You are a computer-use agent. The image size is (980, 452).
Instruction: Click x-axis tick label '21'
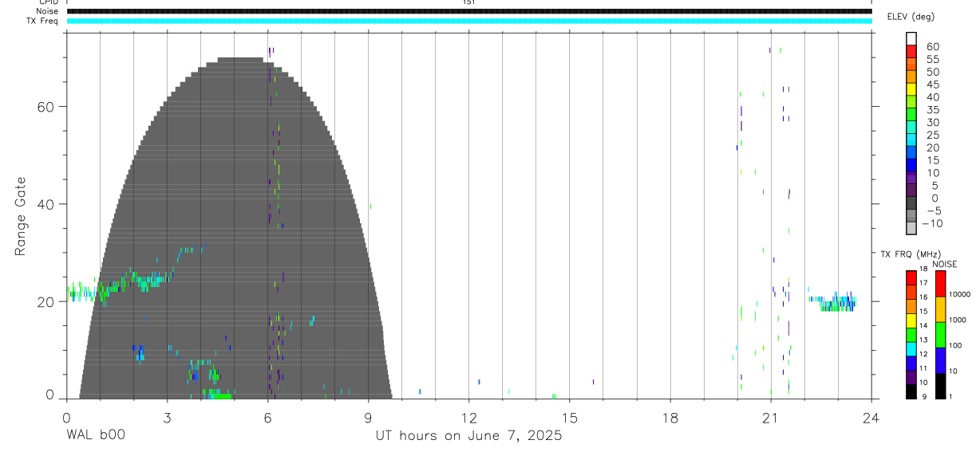pyautogui.click(x=771, y=417)
